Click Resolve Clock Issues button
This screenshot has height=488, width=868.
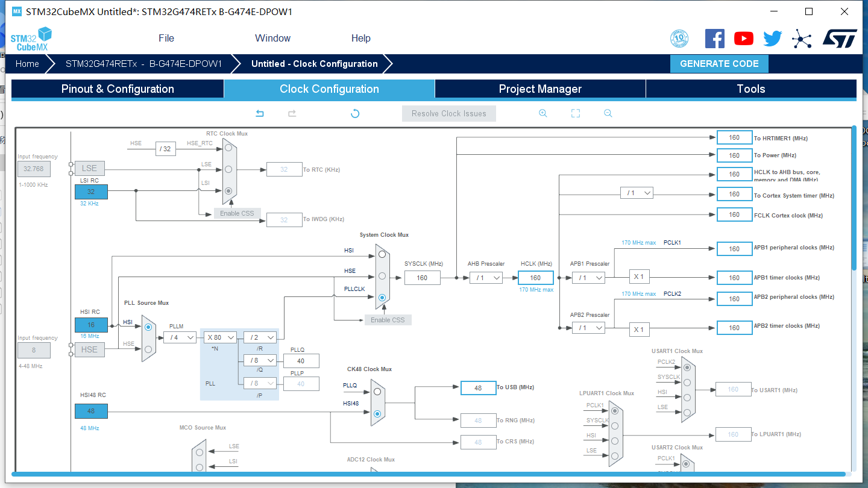(449, 113)
